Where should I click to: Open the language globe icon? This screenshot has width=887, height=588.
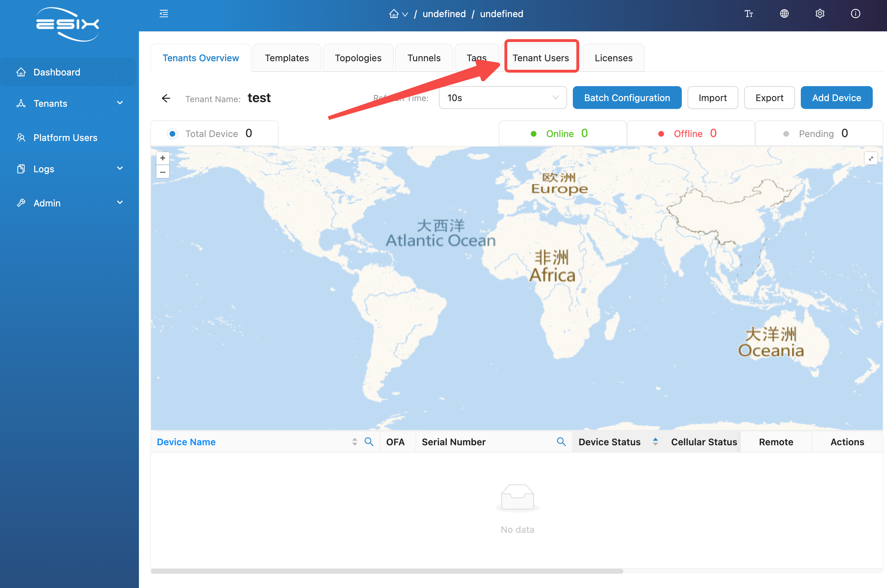[x=784, y=14]
